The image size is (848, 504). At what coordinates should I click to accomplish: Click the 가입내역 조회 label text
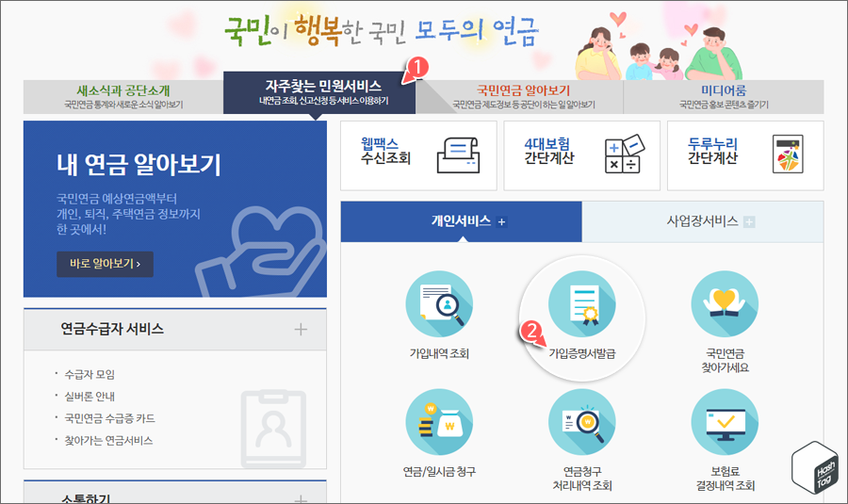tap(439, 353)
